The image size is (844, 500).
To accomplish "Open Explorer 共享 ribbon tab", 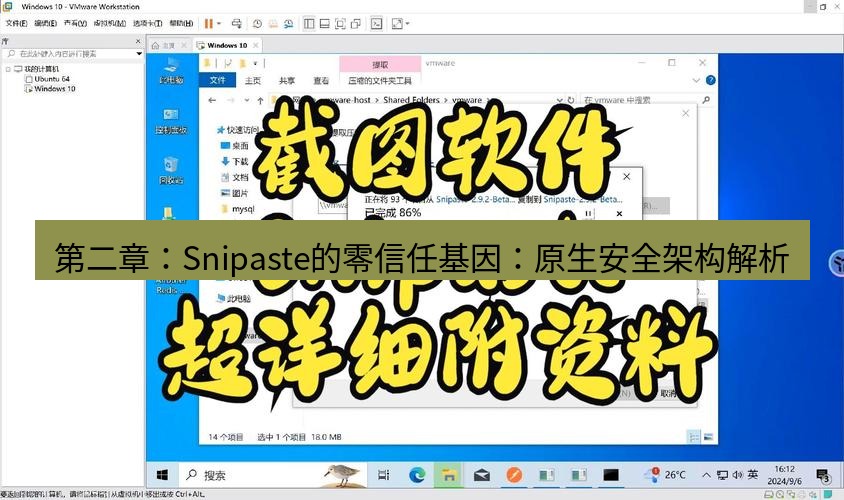I will (287, 80).
